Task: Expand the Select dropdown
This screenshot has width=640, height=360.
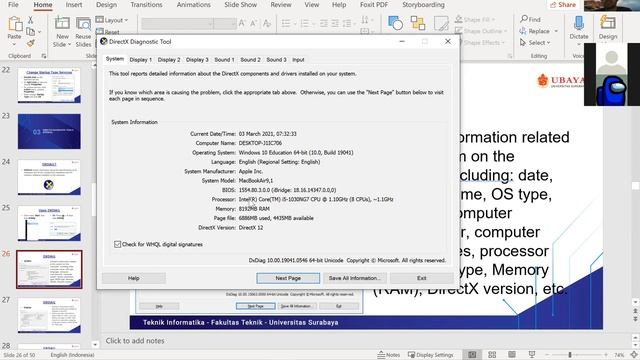Action: (535, 42)
